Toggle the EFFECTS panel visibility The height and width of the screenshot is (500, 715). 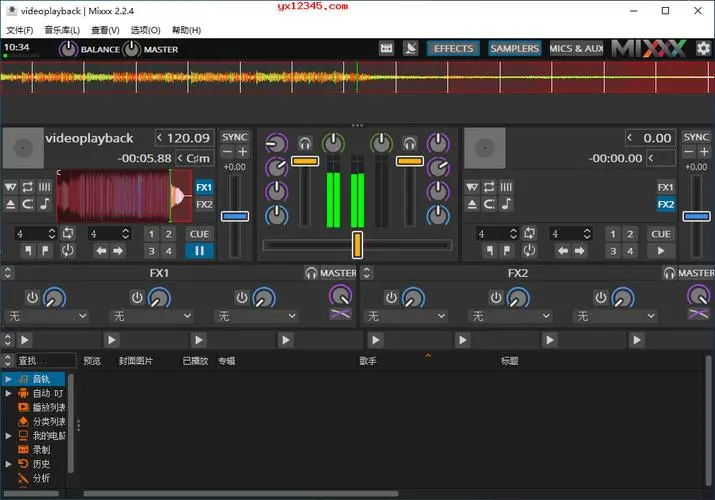[x=454, y=48]
